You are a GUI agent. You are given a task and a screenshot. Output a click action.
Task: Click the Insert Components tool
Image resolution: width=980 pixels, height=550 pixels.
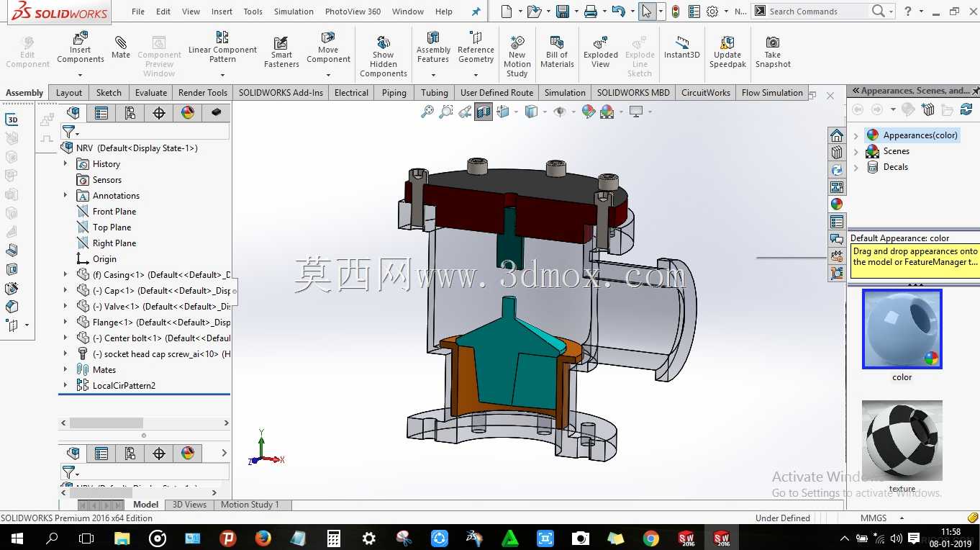[81, 48]
